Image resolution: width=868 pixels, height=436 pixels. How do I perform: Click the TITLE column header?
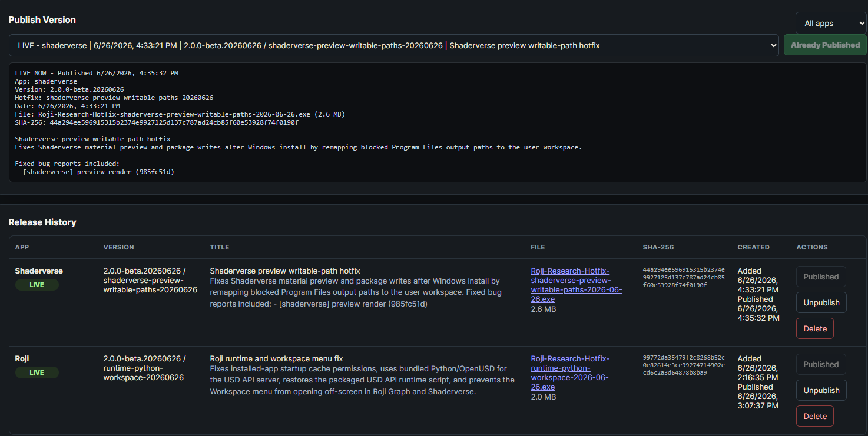coord(220,247)
